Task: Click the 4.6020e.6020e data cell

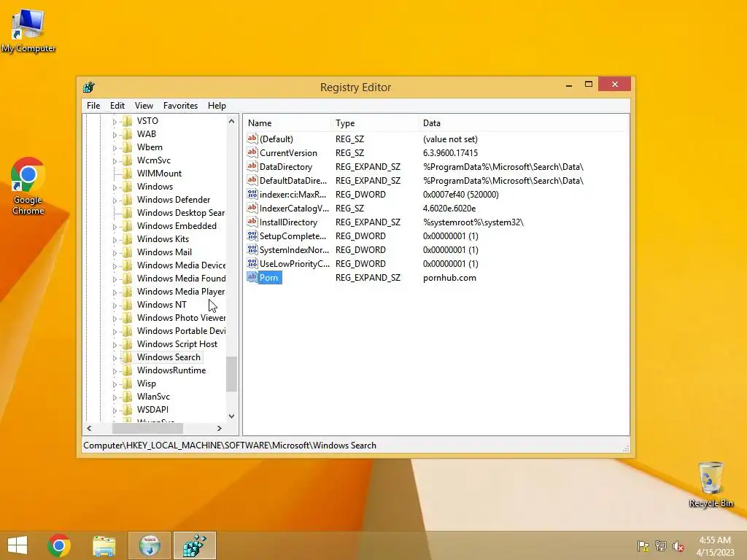Action: [x=449, y=208]
